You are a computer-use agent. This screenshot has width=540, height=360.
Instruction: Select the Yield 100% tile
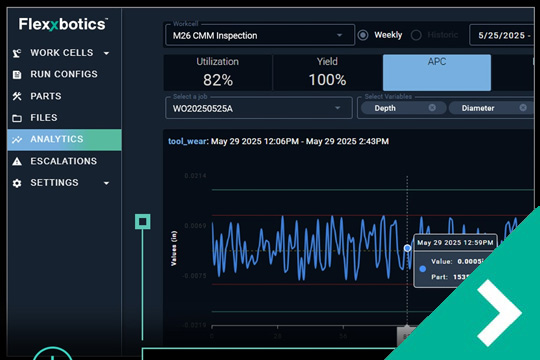pyautogui.click(x=327, y=73)
